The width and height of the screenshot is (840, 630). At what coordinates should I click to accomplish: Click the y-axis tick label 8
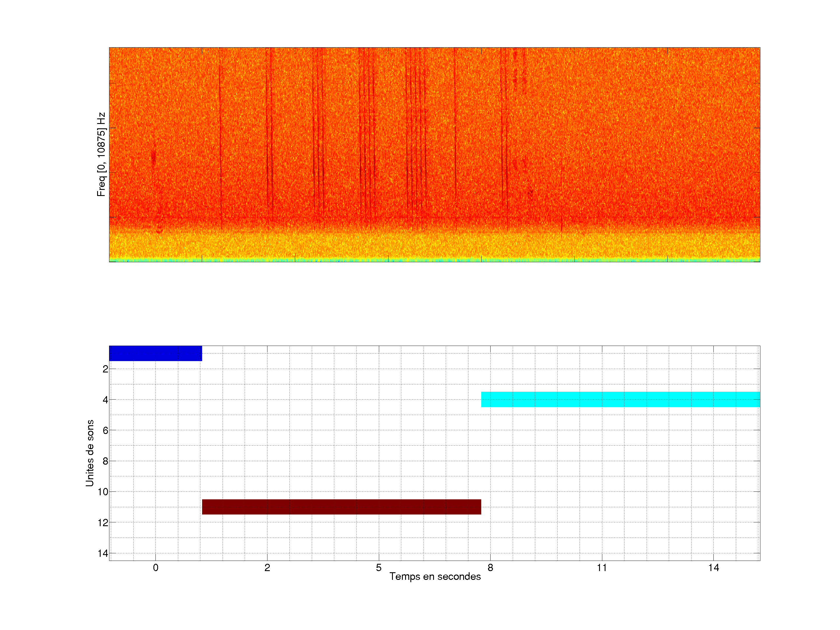105,461
